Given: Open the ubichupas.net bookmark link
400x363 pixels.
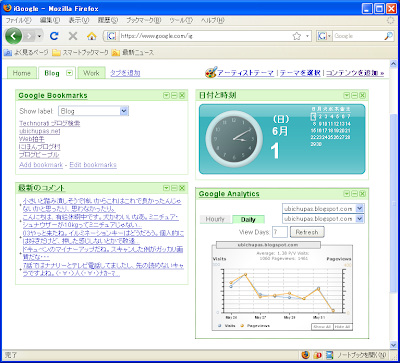Looking at the screenshot, I should 40,131.
